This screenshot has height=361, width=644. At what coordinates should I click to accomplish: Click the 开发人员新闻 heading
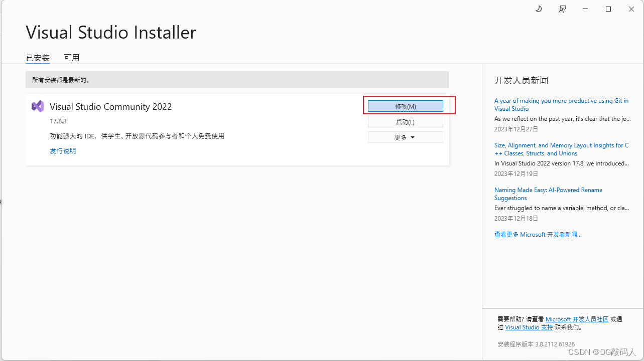[522, 80]
